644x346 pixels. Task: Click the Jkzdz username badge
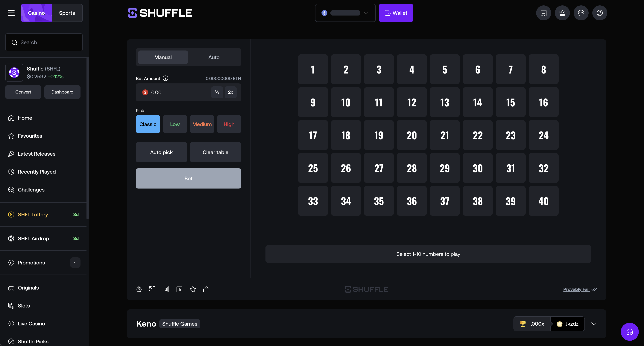(x=567, y=324)
